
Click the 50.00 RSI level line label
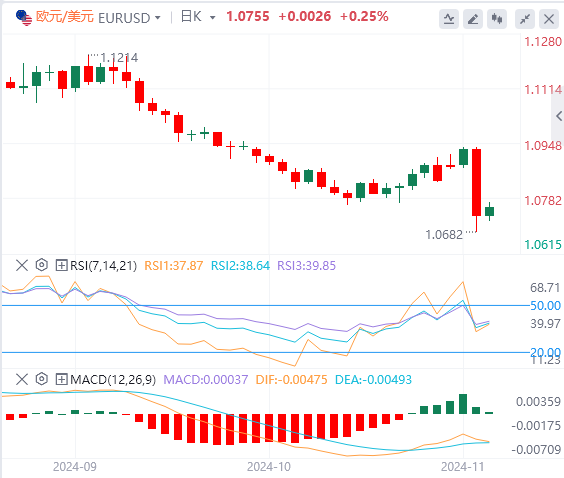pyautogui.click(x=545, y=306)
